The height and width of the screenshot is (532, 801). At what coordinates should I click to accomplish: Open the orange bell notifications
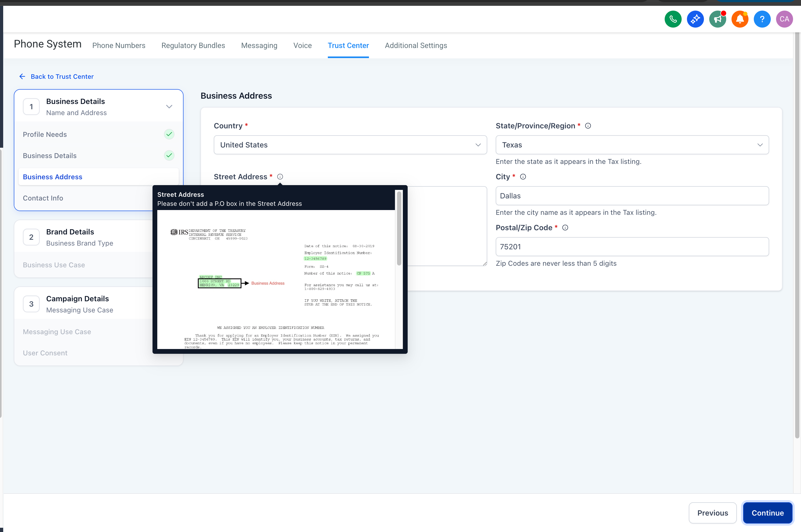(739, 19)
